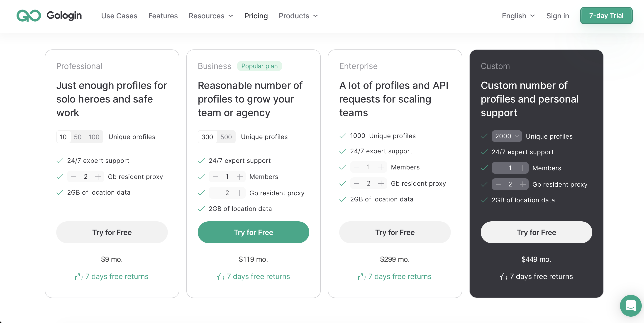Click Sign in link

[x=558, y=16]
